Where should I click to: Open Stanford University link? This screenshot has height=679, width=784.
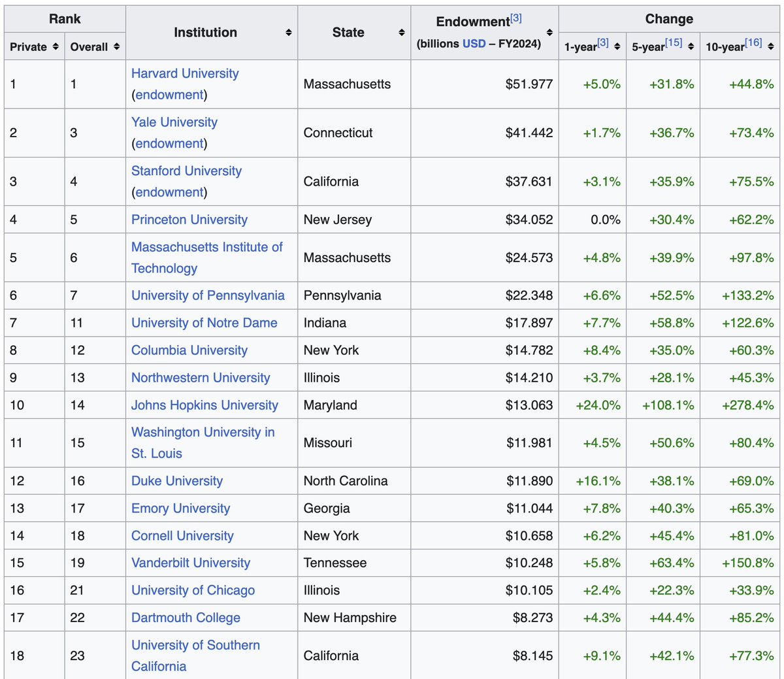tap(186, 171)
